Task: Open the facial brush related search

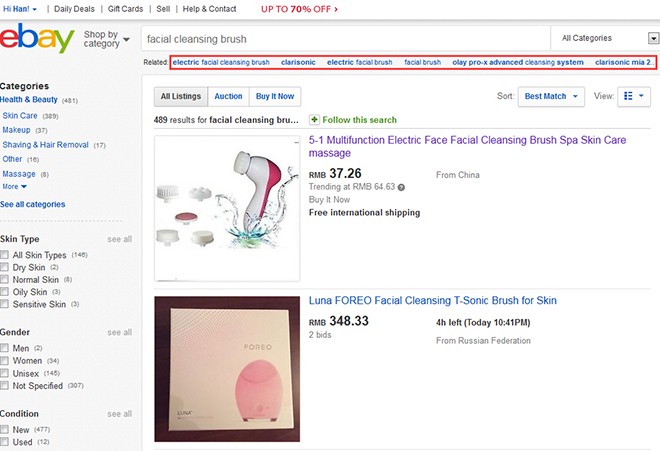Action: tap(423, 62)
